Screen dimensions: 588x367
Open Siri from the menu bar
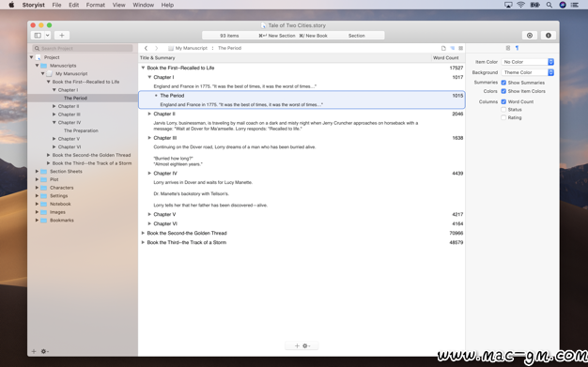pyautogui.click(x=563, y=5)
